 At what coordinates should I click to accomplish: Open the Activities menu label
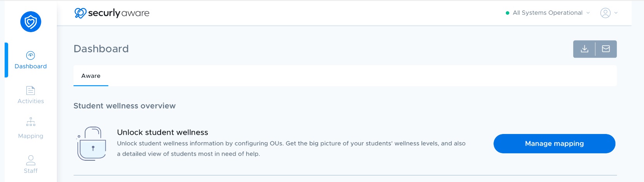31,101
